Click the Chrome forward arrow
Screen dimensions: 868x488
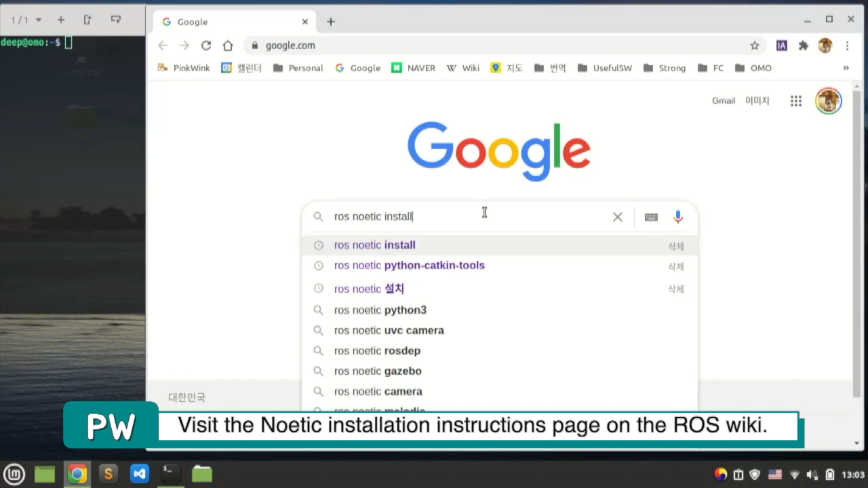184,45
